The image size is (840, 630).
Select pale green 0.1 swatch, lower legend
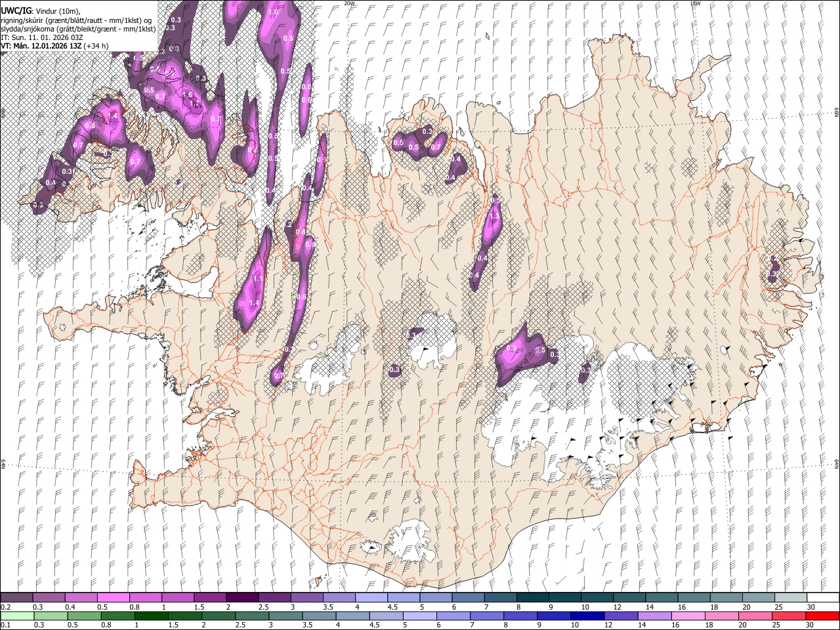coord(17,616)
